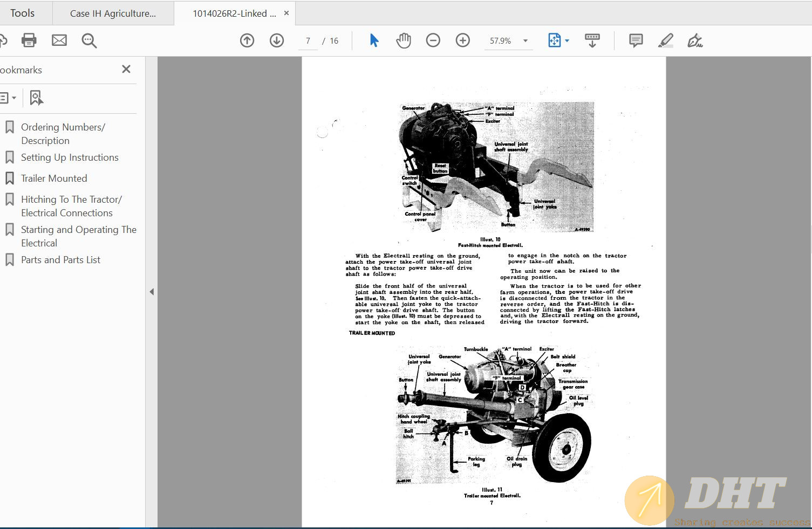Collapse the bookmarks side panel
This screenshot has width=812, height=529.
point(152,292)
